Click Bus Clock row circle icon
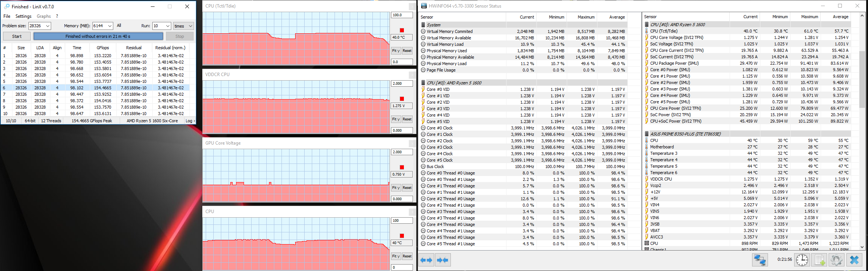This screenshot has width=868, height=271. pos(423,167)
